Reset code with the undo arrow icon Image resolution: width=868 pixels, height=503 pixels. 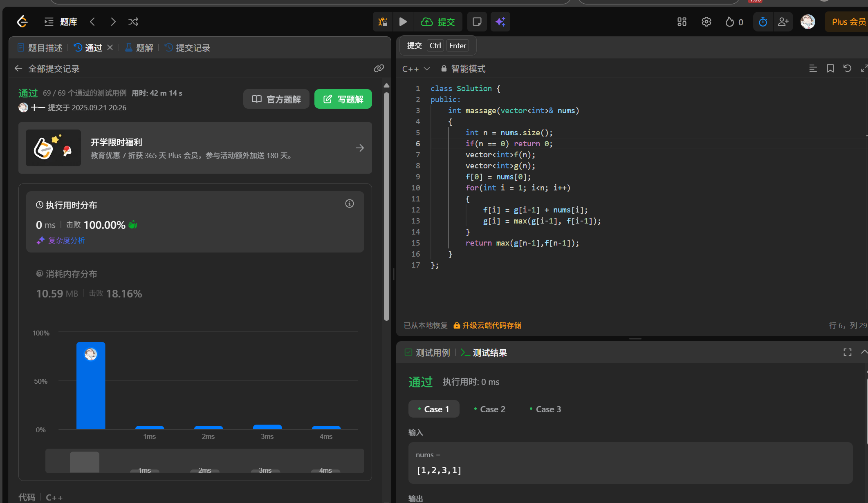(847, 68)
